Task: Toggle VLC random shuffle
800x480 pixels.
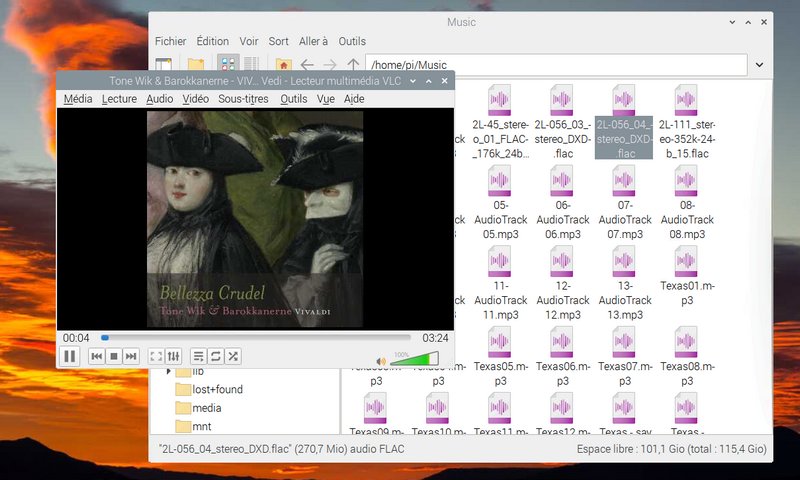Action: tap(233, 356)
